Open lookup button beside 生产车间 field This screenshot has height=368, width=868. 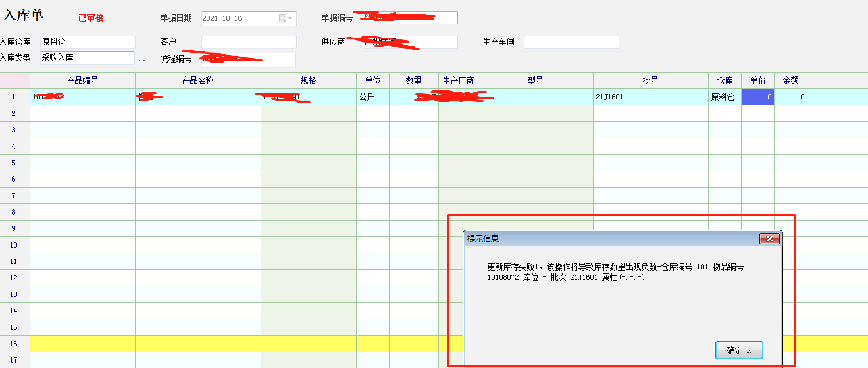click(x=626, y=43)
